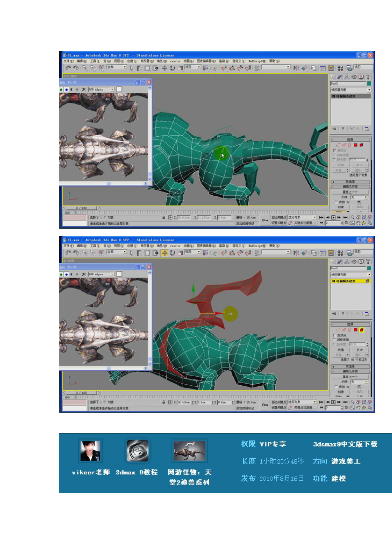Click Undo icon in upper 3ds Max screenshot
This screenshot has width=392, height=554.
click(68, 68)
